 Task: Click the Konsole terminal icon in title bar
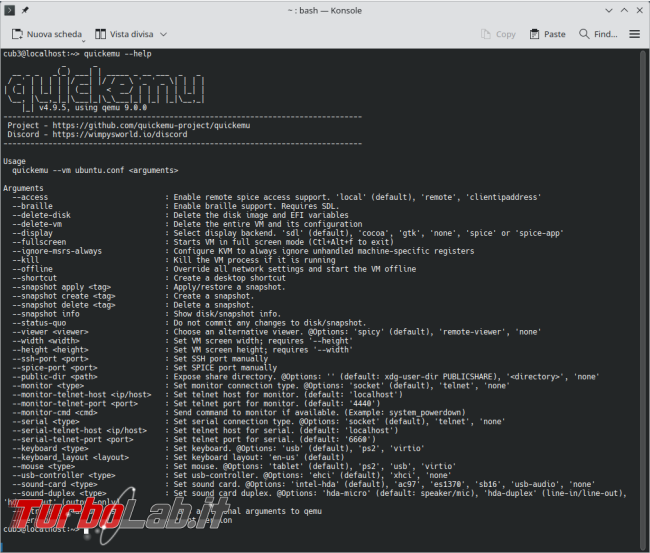pos(10,10)
